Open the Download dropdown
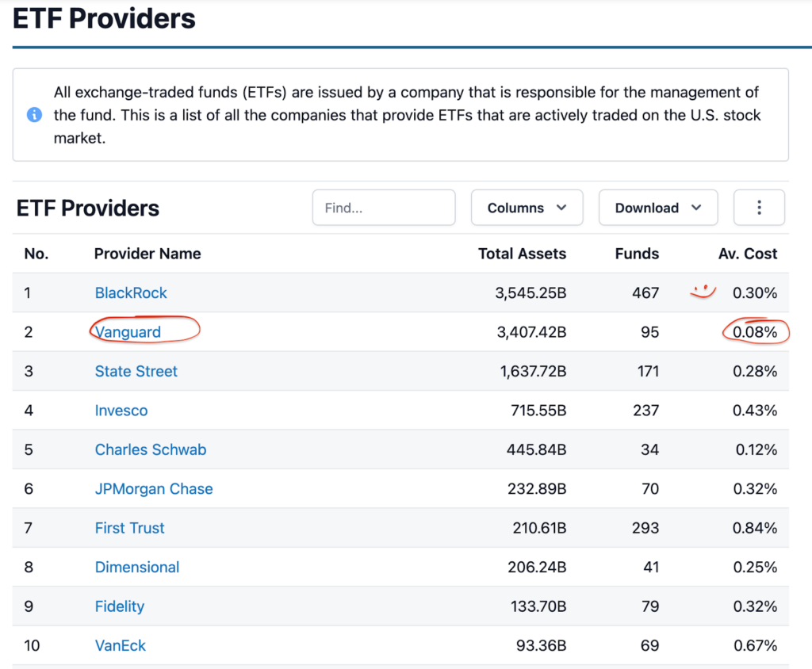The width and height of the screenshot is (812, 669). pos(657,208)
